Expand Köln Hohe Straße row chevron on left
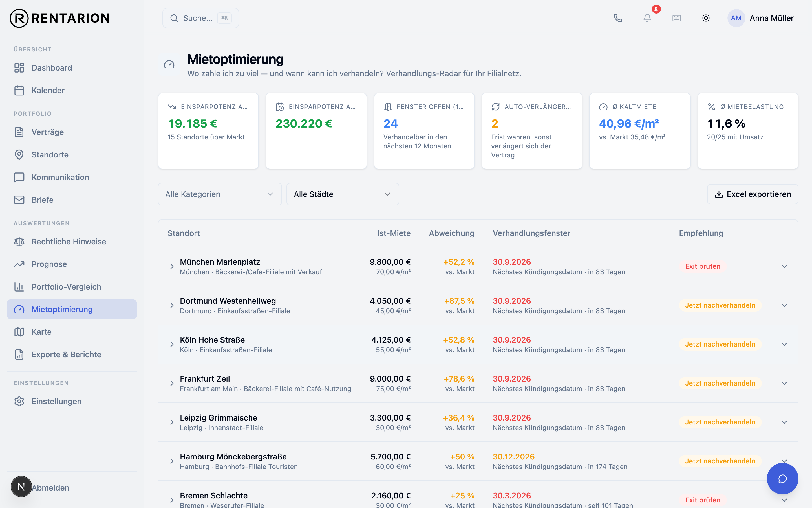 click(172, 344)
